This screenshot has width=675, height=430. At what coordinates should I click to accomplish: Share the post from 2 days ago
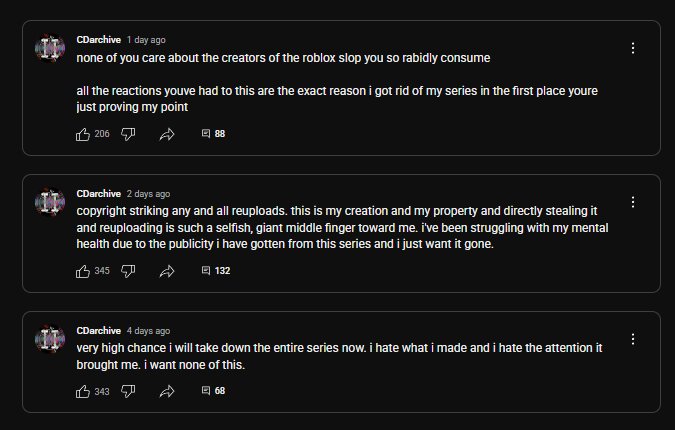pos(167,271)
